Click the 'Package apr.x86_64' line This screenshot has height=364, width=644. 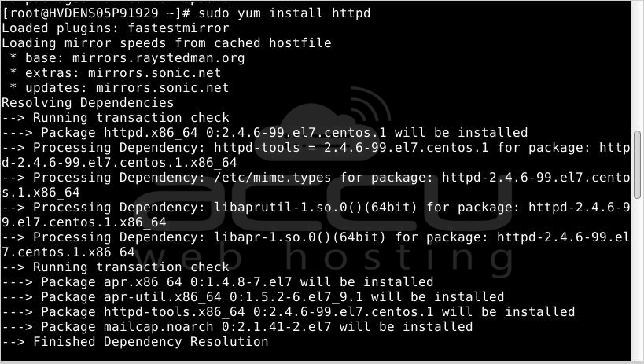(x=217, y=282)
